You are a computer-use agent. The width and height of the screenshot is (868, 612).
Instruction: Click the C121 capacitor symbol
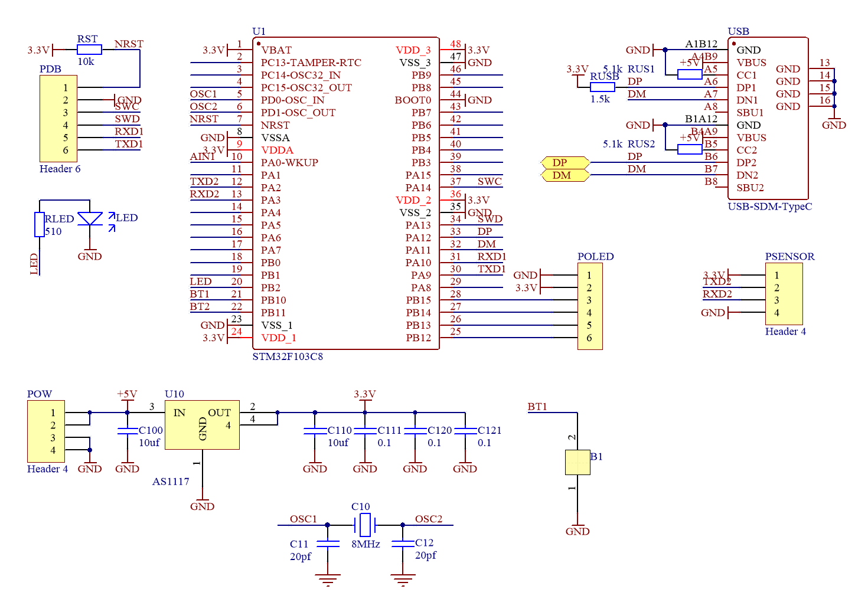(465, 431)
